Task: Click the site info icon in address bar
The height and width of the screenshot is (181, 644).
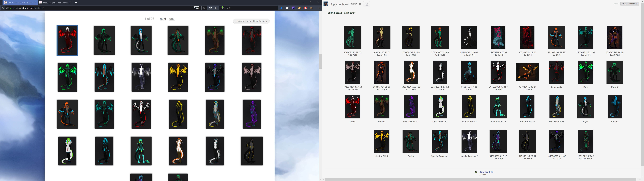Action: (x=7, y=8)
